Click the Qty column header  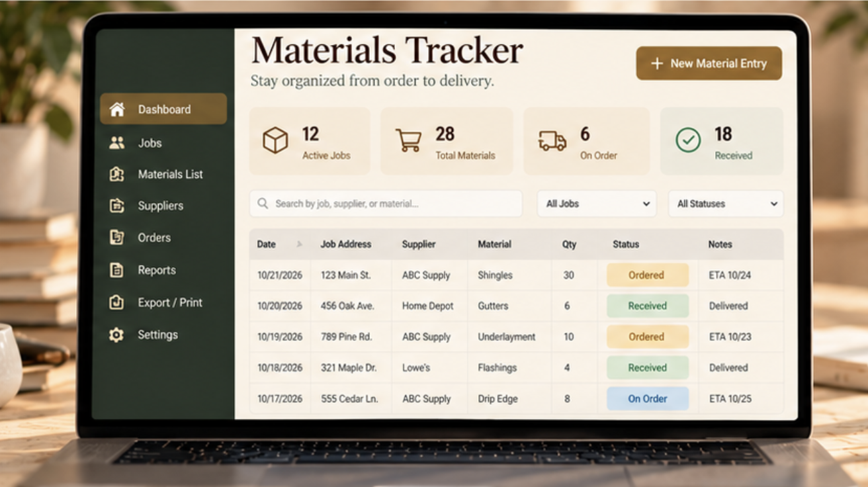[x=570, y=244]
